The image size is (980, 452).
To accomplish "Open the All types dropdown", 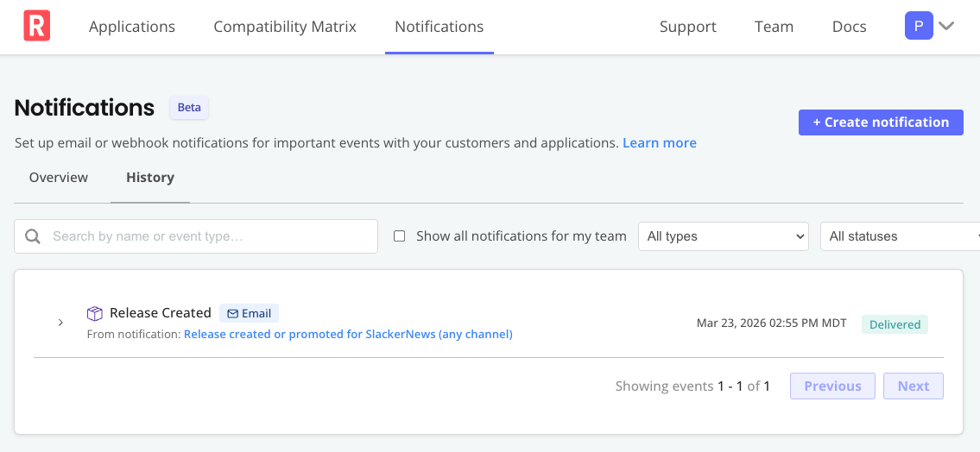I will click(722, 236).
